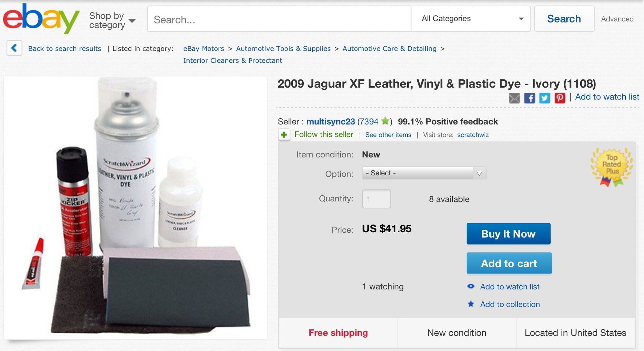Open the Option Select dropdown
The height and width of the screenshot is (351, 644).
coord(424,173)
